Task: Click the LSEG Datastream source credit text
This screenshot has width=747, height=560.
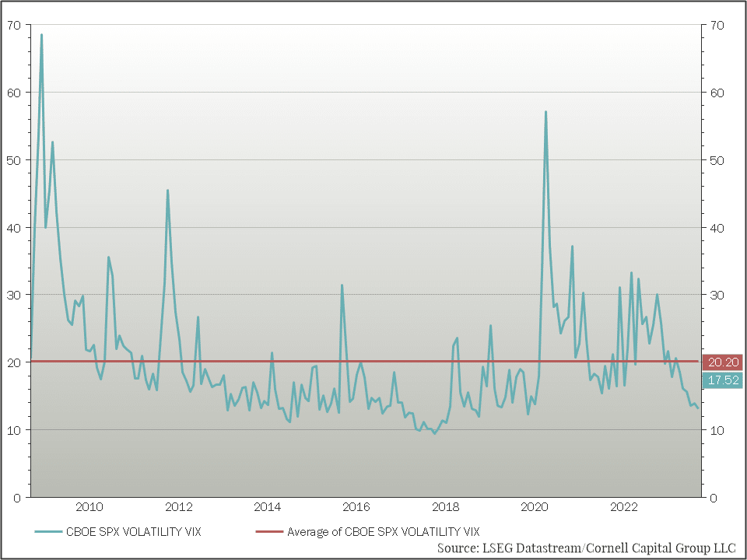Action: tap(585, 548)
